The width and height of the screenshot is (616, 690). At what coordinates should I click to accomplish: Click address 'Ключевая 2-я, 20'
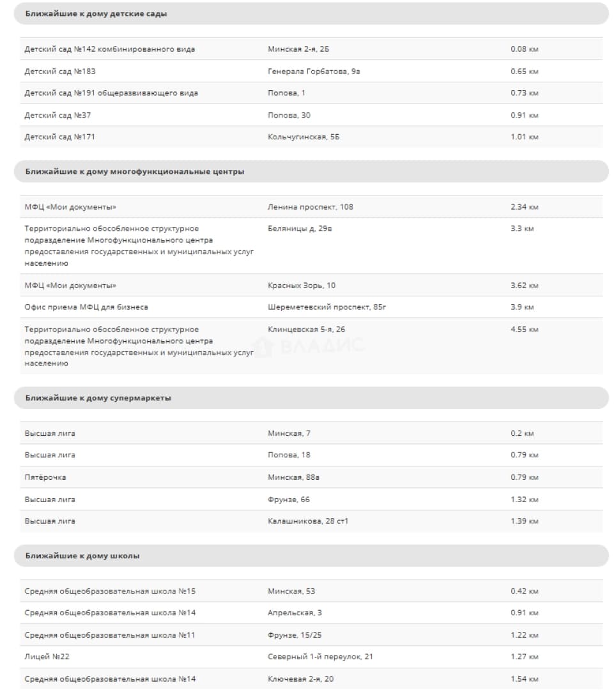pos(300,679)
